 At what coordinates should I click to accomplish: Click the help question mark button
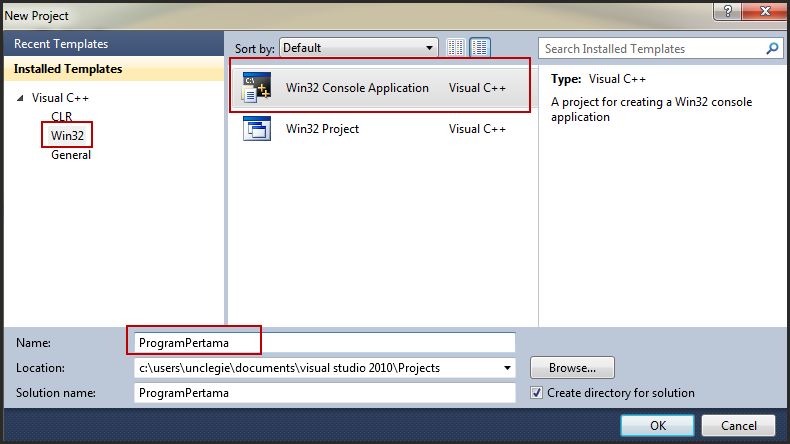tap(728, 11)
